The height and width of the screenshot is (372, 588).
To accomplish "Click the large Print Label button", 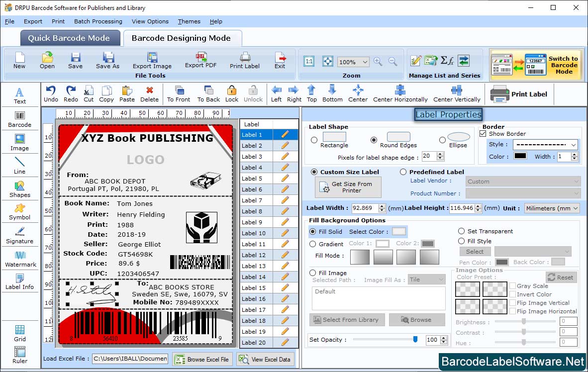I will click(x=519, y=94).
